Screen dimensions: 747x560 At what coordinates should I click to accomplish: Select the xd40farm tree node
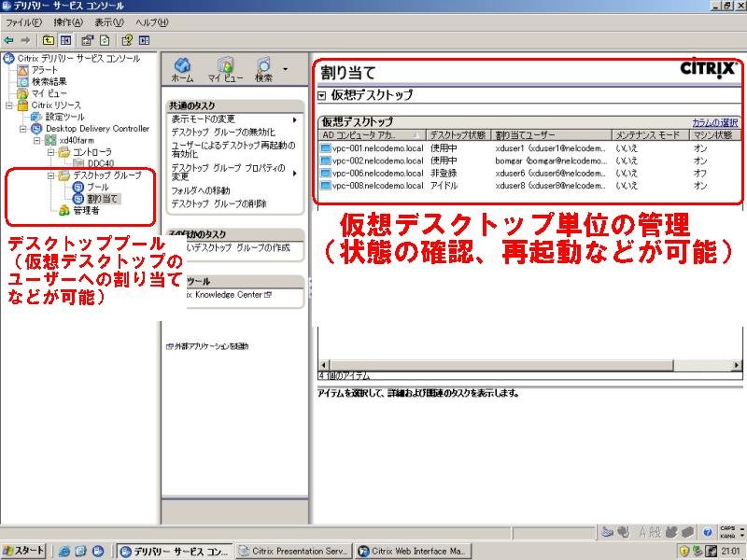click(x=77, y=141)
